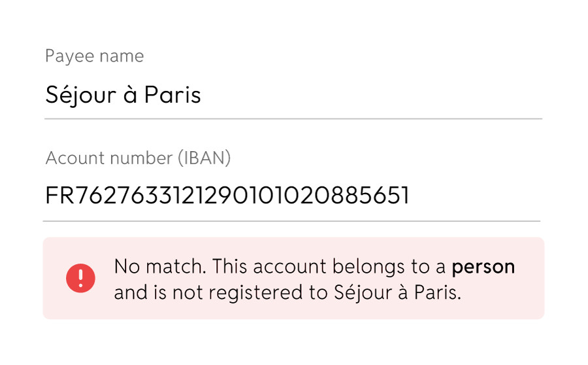
Task: Click the "Payee name" field label
Action: point(94,56)
